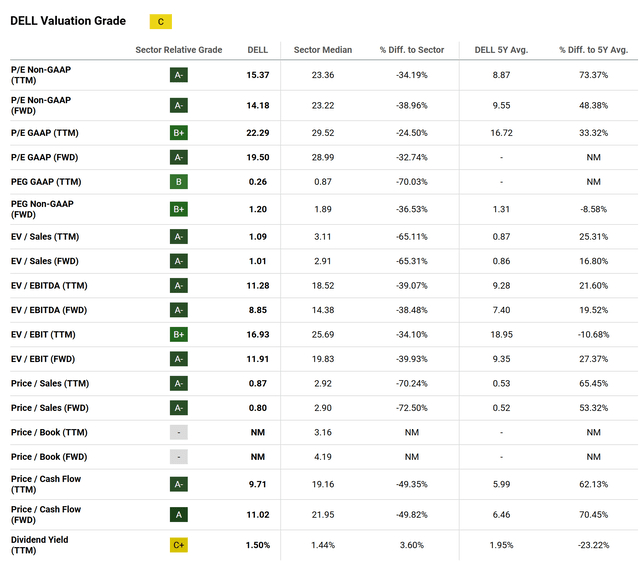Click the DELL Valuation Grade heading
The width and height of the screenshot is (640, 562).
click(68, 21)
